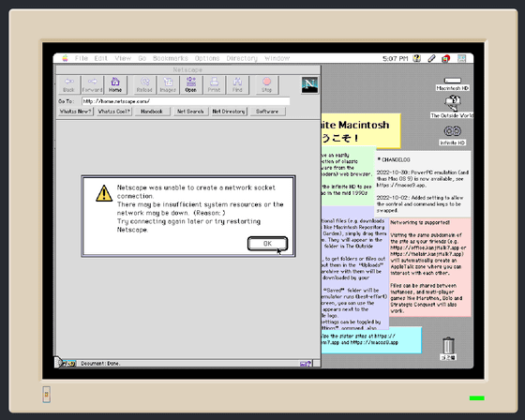The image size is (525, 420).
Task: Click the Help question-mark menu icon
Action: [416, 58]
